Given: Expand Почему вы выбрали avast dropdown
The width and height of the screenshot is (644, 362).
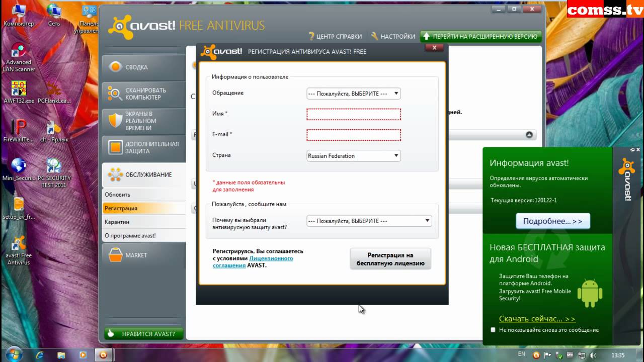Looking at the screenshot, I should (369, 221).
